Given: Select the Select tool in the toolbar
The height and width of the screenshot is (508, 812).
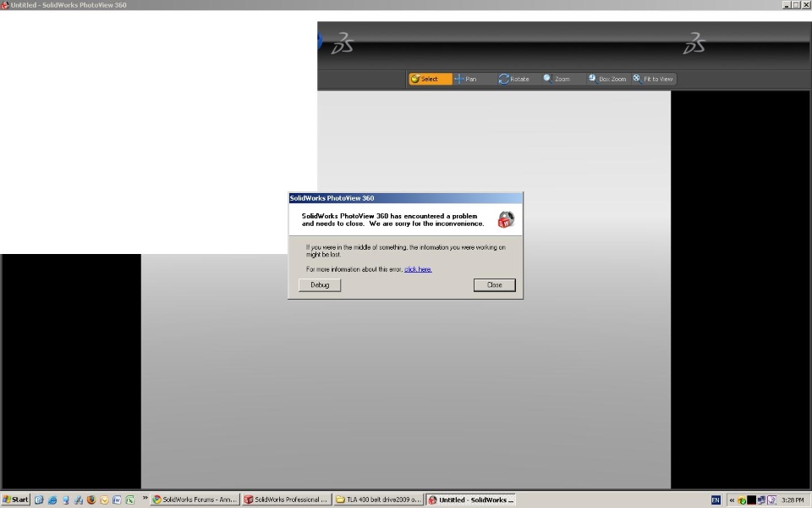Looking at the screenshot, I should [x=430, y=79].
